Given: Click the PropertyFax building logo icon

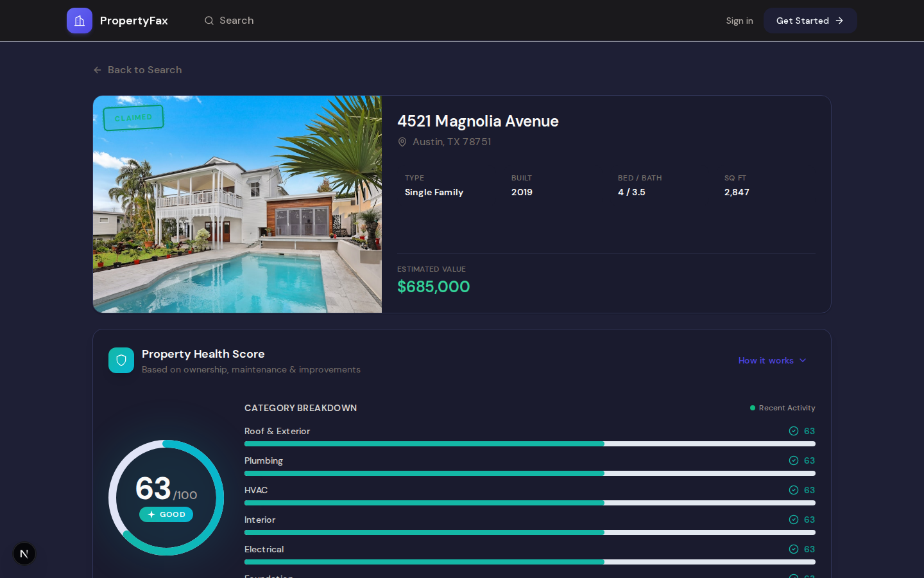Looking at the screenshot, I should (79, 21).
